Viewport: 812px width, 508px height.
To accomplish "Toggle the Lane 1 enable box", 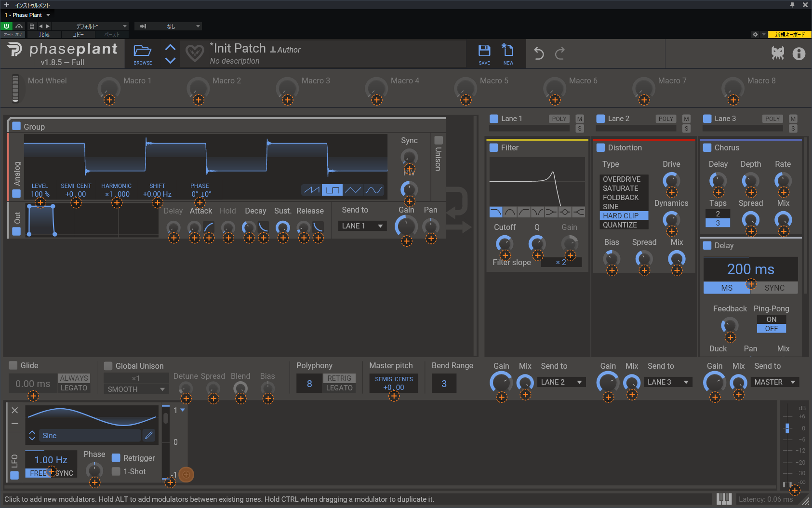I will [493, 119].
